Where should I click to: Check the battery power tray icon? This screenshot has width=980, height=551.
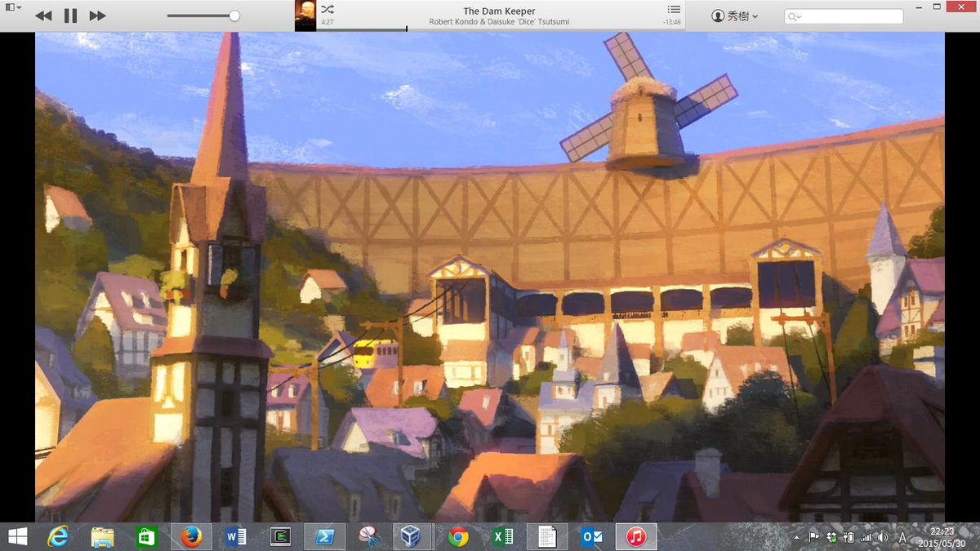(x=849, y=537)
